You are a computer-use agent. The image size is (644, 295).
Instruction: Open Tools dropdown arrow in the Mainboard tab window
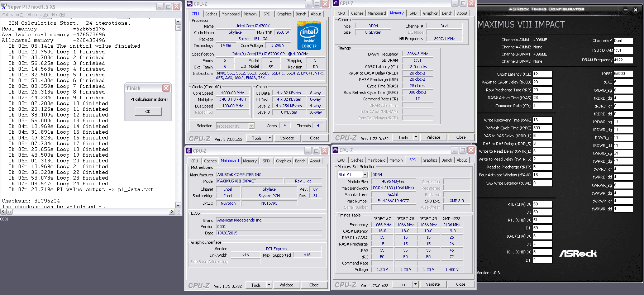coord(269,285)
